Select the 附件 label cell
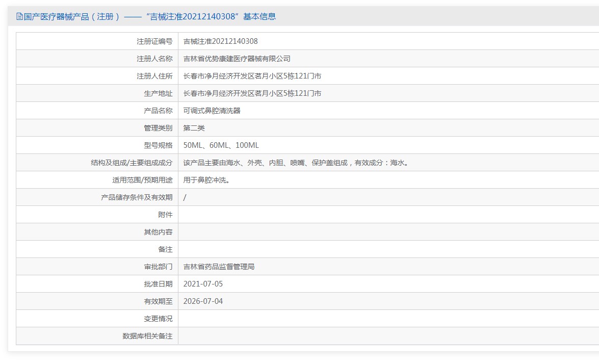This screenshot has width=599, height=364. coord(97,215)
